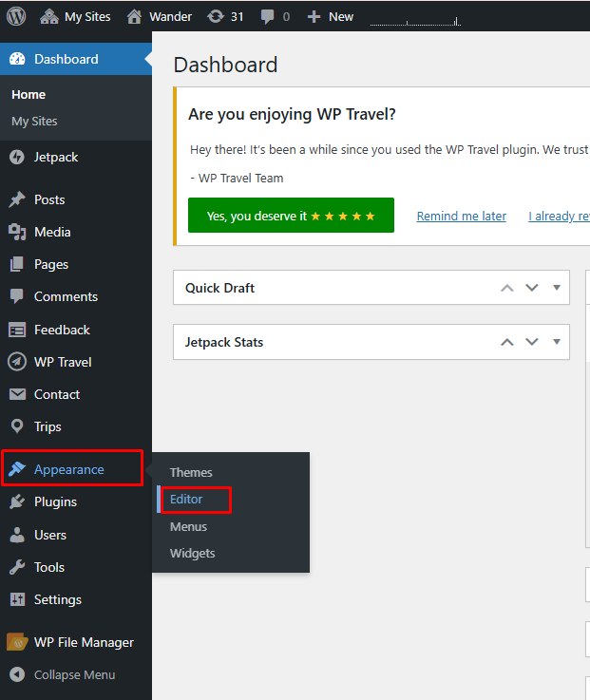This screenshot has height=700, width=590.
Task: Move Jetpack Stats widget down
Action: coord(531,342)
